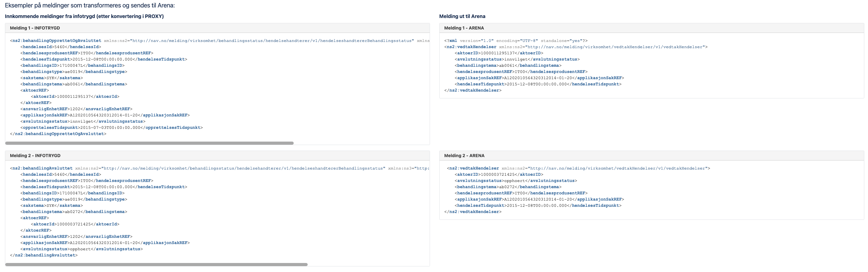Image resolution: width=868 pixels, height=272 pixels.
Task: Click avslutningsstatus opphoert in Melding 2 ARENA
Action: [516, 181]
